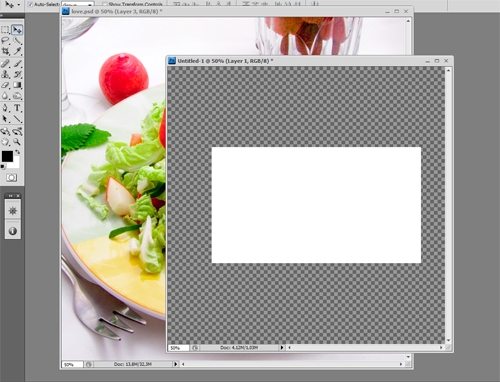Select the Path Selection tool
This screenshot has height=382, width=500.
(5, 119)
